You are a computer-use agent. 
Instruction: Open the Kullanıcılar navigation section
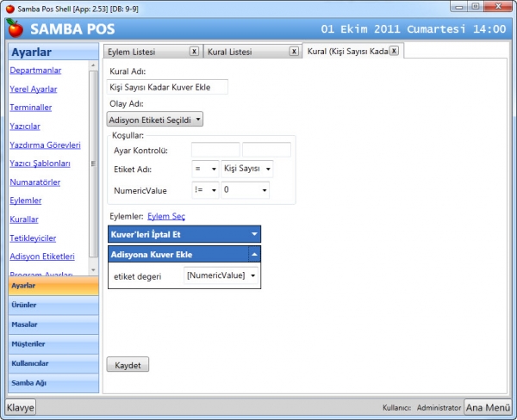click(x=53, y=363)
